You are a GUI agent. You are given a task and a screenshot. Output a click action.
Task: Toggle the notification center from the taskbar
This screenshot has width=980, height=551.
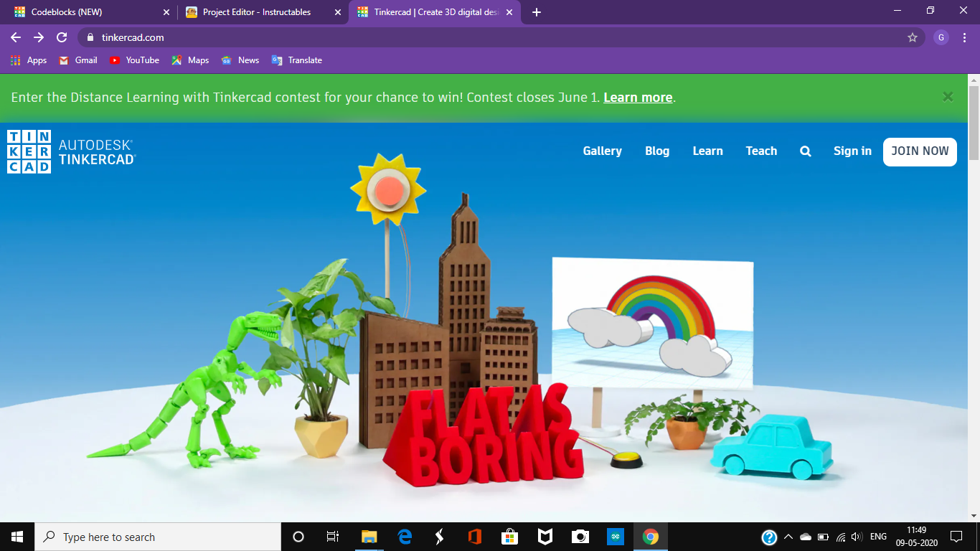point(956,536)
